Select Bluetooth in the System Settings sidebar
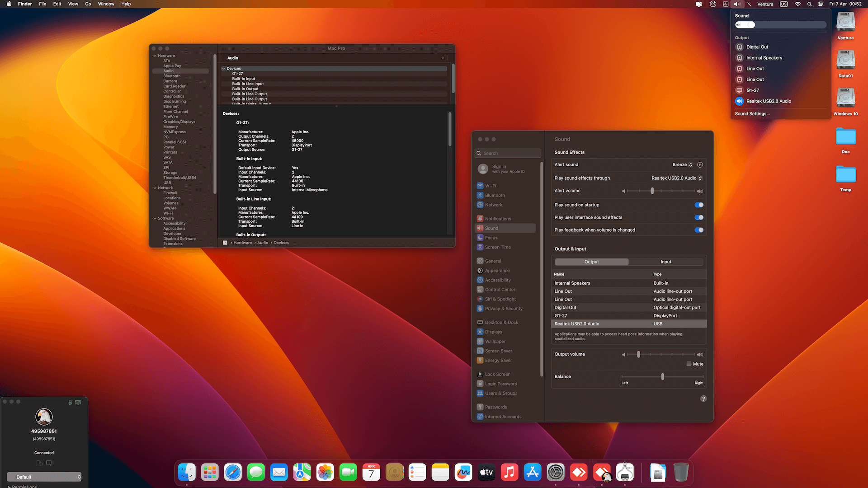This screenshot has width=868, height=488. tap(495, 195)
